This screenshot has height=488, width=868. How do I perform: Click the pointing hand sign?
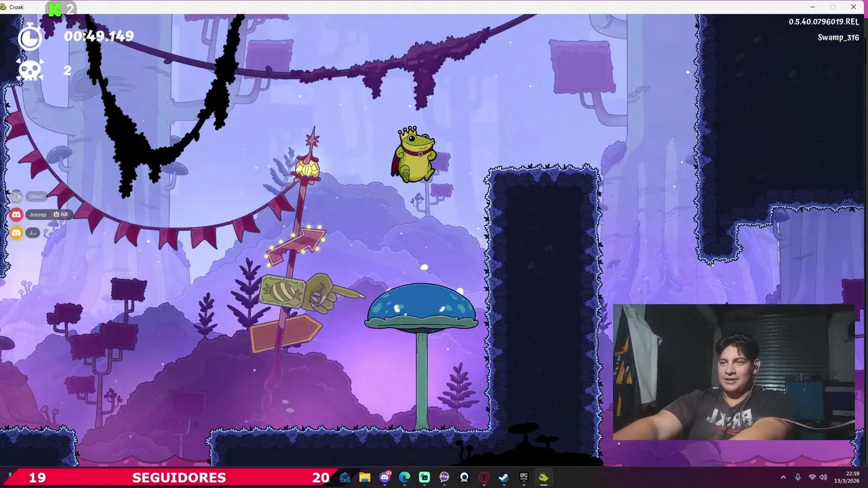311,292
